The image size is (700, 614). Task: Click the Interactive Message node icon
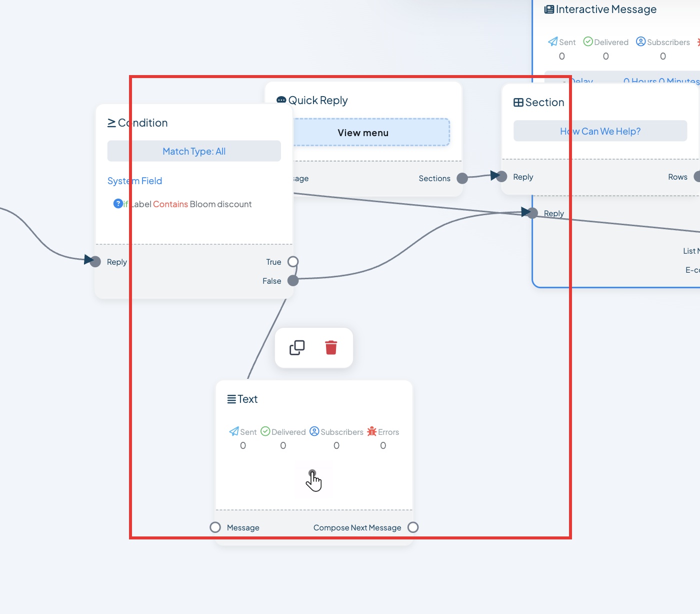pos(549,10)
